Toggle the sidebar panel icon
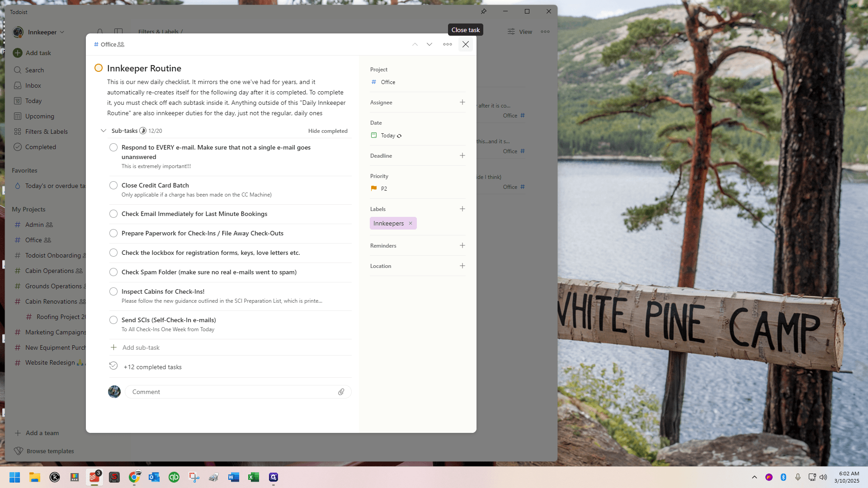This screenshot has height=488, width=868. click(118, 32)
